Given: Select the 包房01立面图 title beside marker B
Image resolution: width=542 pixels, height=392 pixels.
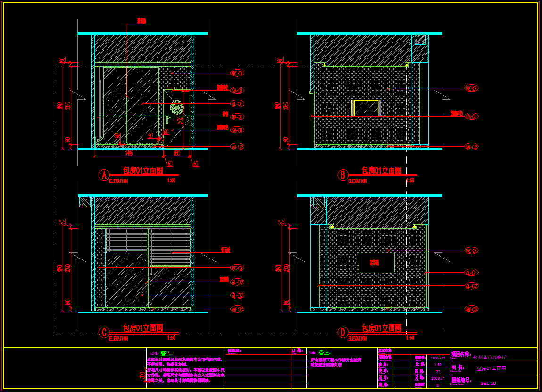Looking at the screenshot, I should click(x=382, y=170).
